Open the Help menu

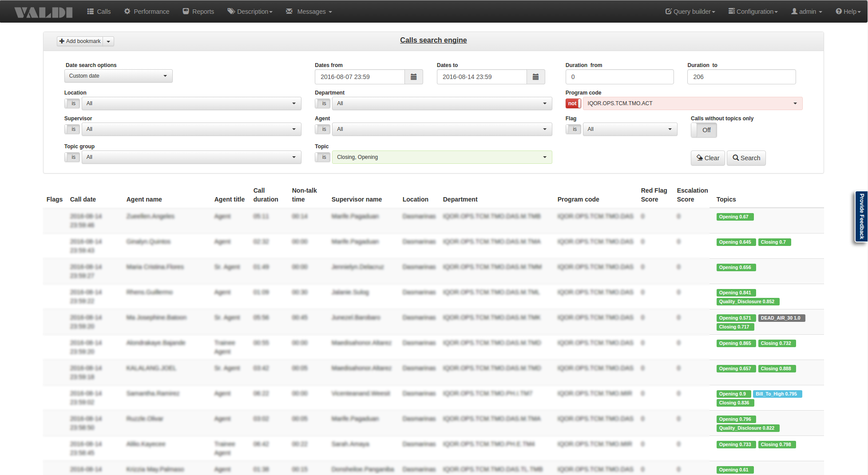tap(848, 12)
